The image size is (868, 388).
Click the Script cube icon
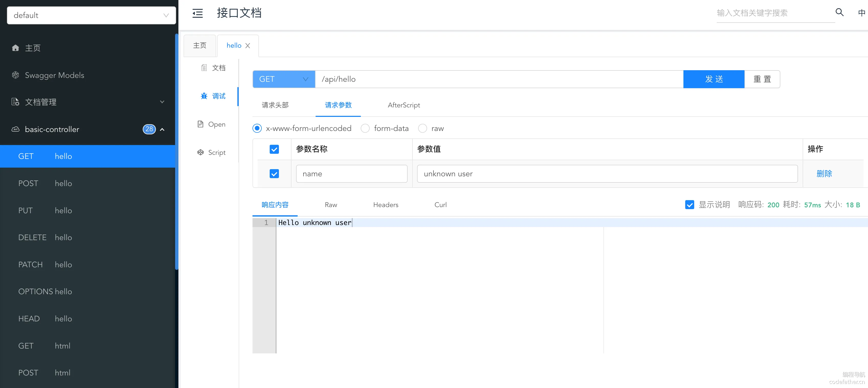[200, 152]
